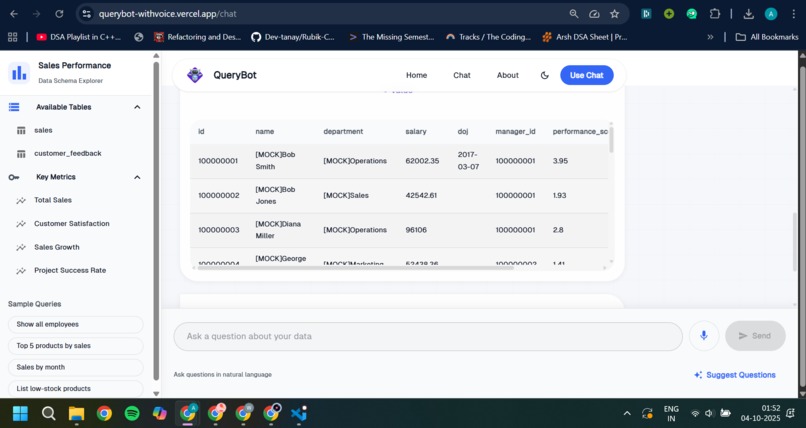The height and width of the screenshot is (428, 806).
Task: Click the sparkle icon by Suggest Questions
Action: (x=698, y=375)
